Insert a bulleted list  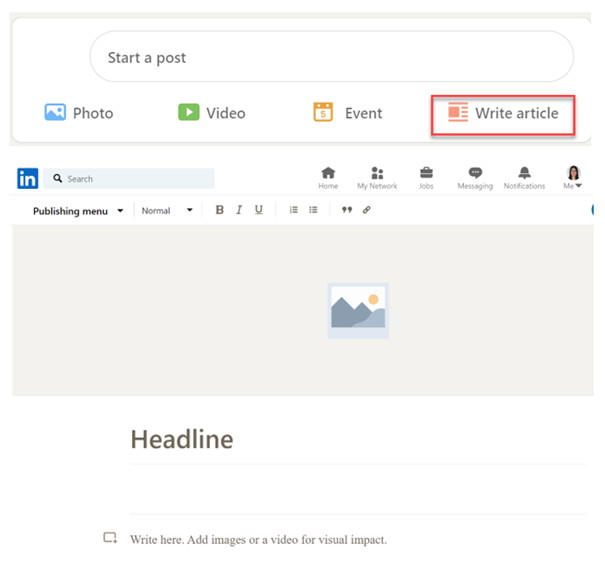pos(313,210)
